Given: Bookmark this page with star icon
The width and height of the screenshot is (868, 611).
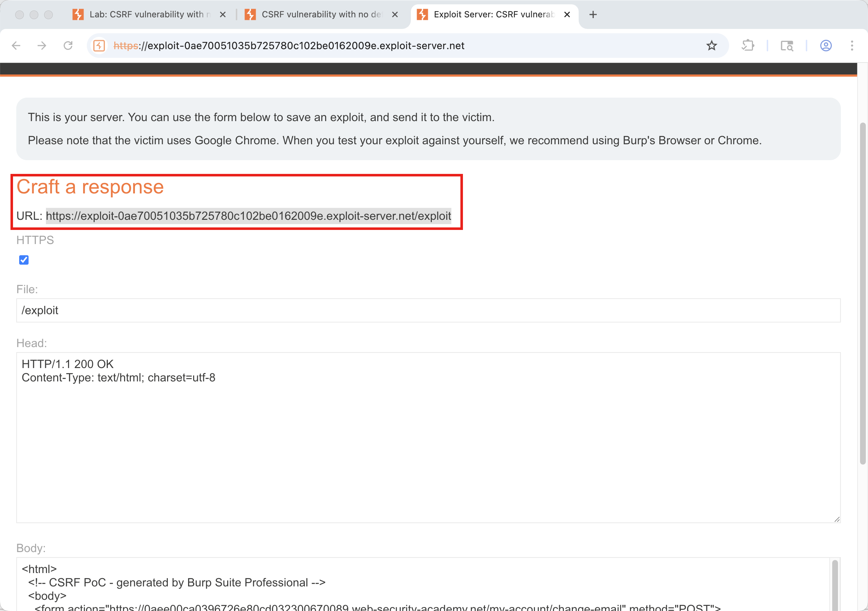Looking at the screenshot, I should coord(711,46).
